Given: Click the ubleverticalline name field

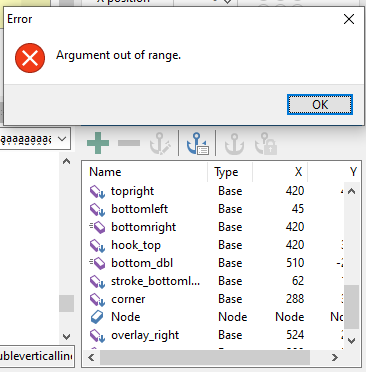Looking at the screenshot, I should (37, 356).
